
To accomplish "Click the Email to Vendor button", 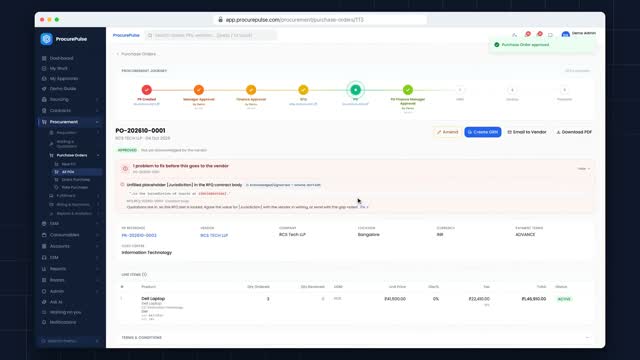I will tap(527, 132).
